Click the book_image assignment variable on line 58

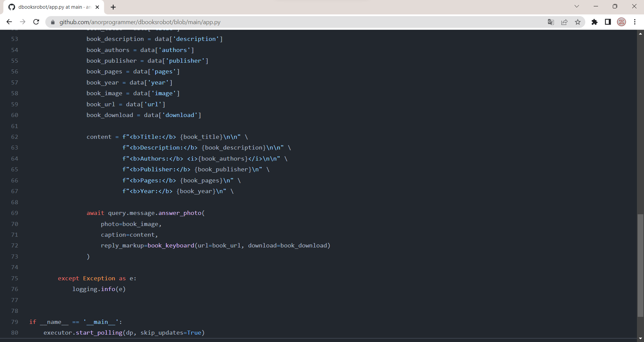(x=104, y=93)
